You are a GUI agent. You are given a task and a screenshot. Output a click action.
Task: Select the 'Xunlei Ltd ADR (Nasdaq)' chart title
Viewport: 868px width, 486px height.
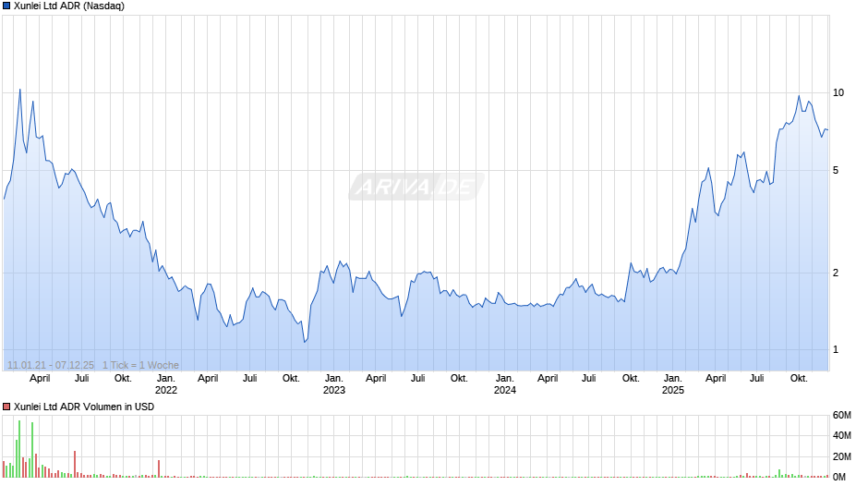pos(69,6)
